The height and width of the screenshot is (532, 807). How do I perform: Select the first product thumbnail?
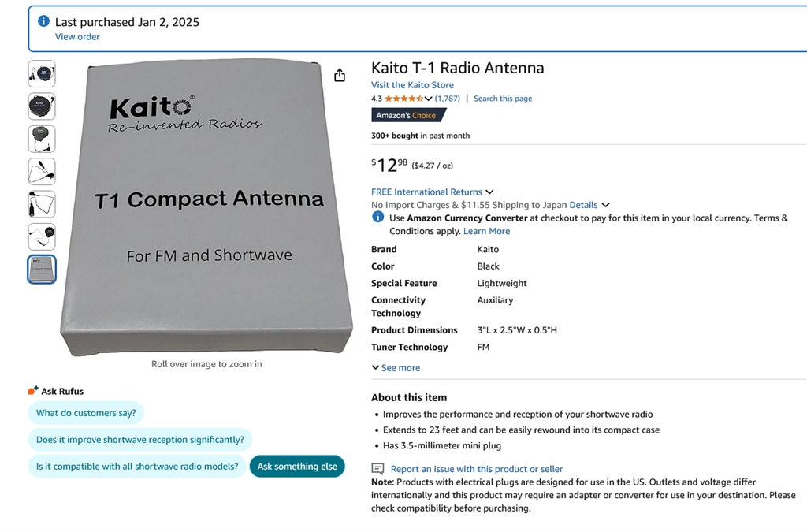(42, 74)
